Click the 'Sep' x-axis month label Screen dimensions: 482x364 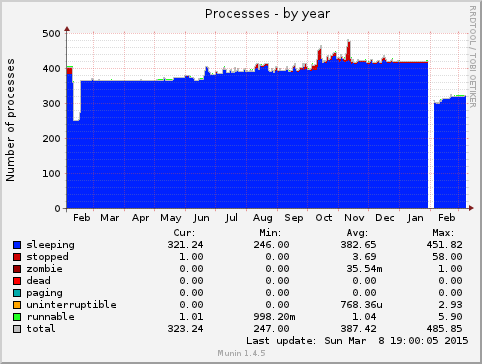click(x=294, y=218)
